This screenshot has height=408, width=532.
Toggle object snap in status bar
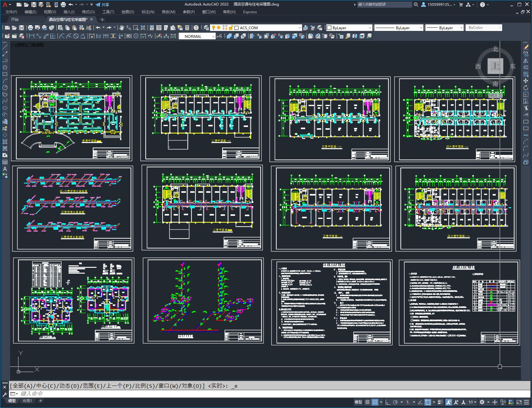pyautogui.click(x=428, y=402)
